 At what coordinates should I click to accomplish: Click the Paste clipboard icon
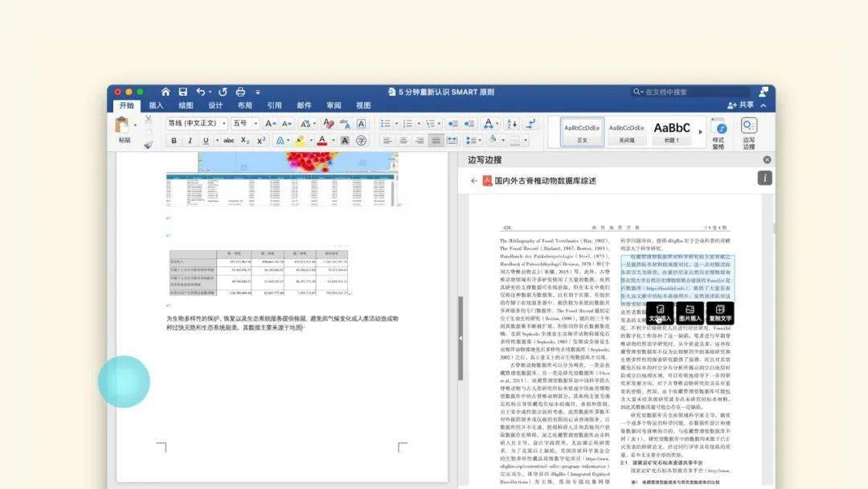(x=122, y=125)
